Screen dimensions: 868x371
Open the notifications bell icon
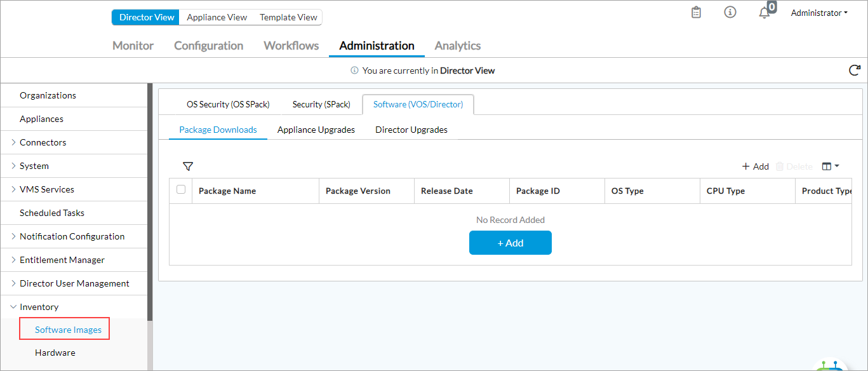[765, 13]
